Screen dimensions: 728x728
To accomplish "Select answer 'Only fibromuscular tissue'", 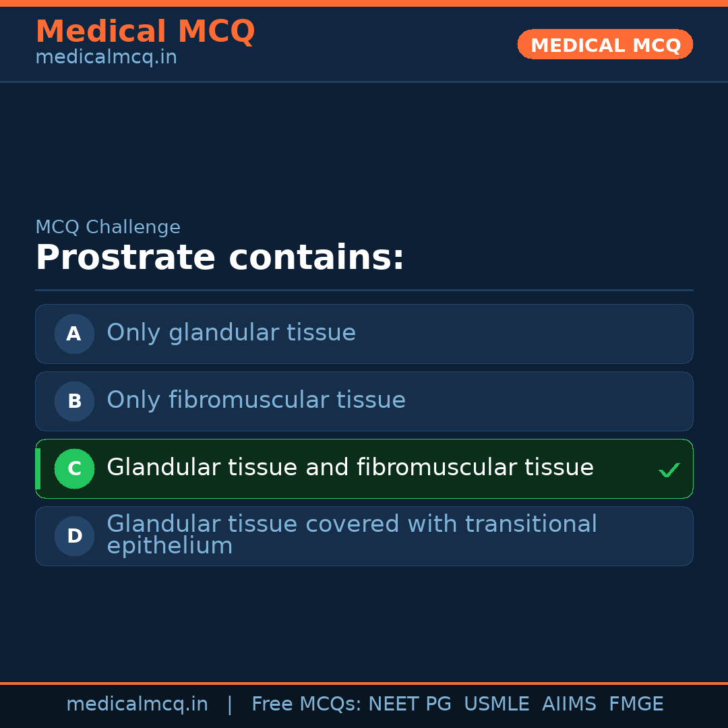I will [256, 400].
